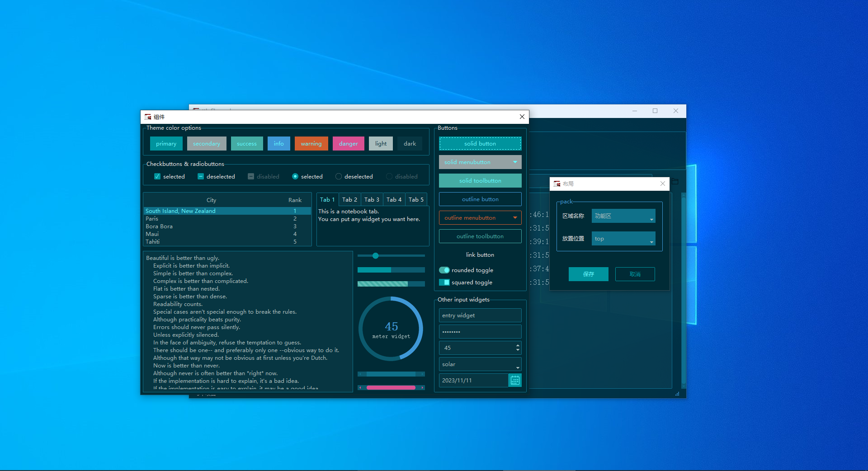Image resolution: width=868 pixels, height=471 pixels.
Task: Click the info theme button
Action: click(x=279, y=144)
